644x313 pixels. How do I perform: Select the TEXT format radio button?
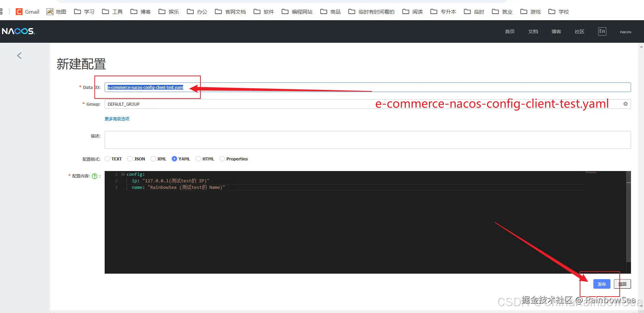[x=107, y=159]
